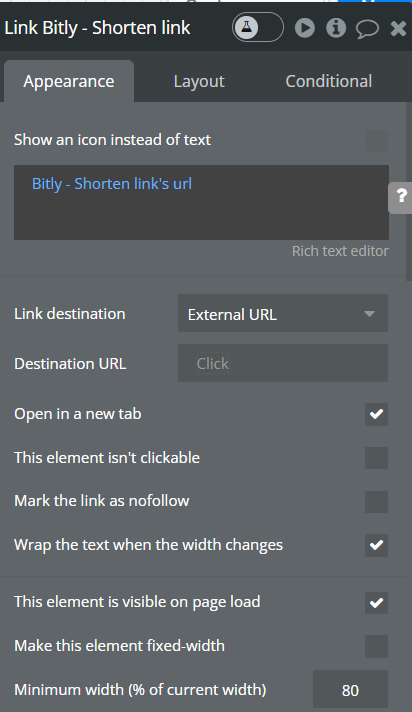Click the Destination URL field
This screenshot has width=412, height=712.
pyautogui.click(x=283, y=363)
